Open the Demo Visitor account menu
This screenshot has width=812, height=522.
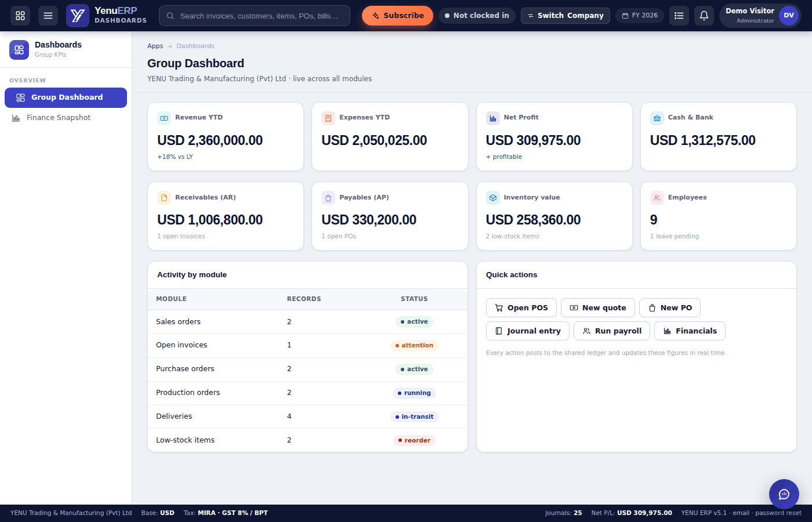(x=760, y=16)
